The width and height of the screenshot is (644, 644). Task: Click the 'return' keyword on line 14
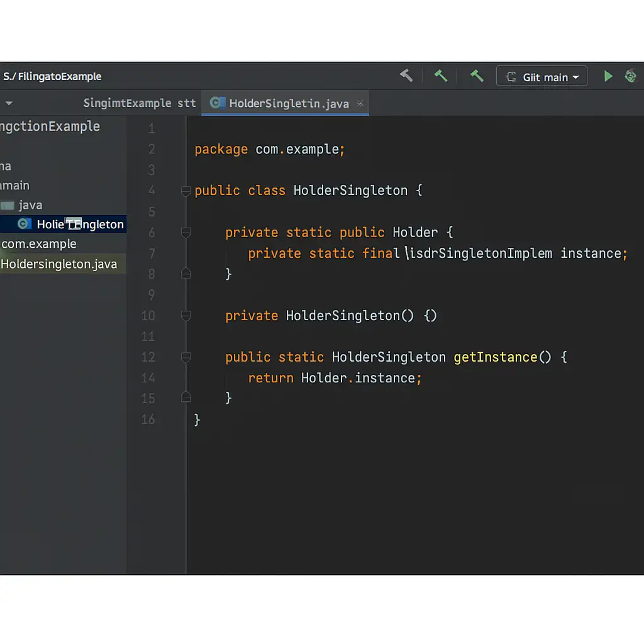pos(270,378)
